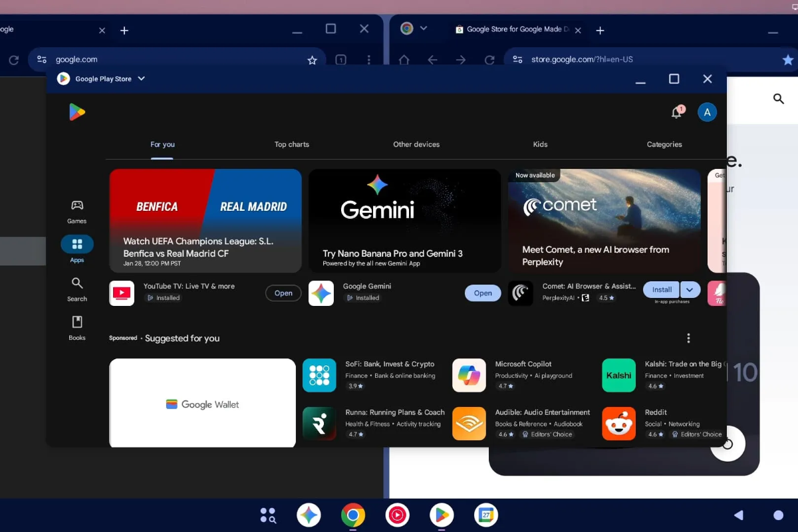Open the Comet AI browser banner
The width and height of the screenshot is (798, 532).
604,221
